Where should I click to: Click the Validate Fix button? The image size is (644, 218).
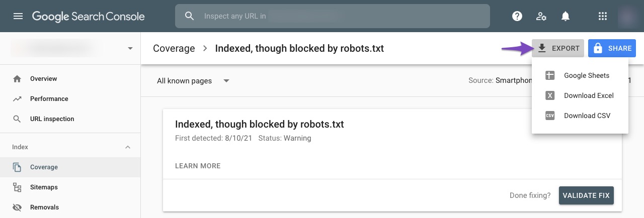click(586, 195)
